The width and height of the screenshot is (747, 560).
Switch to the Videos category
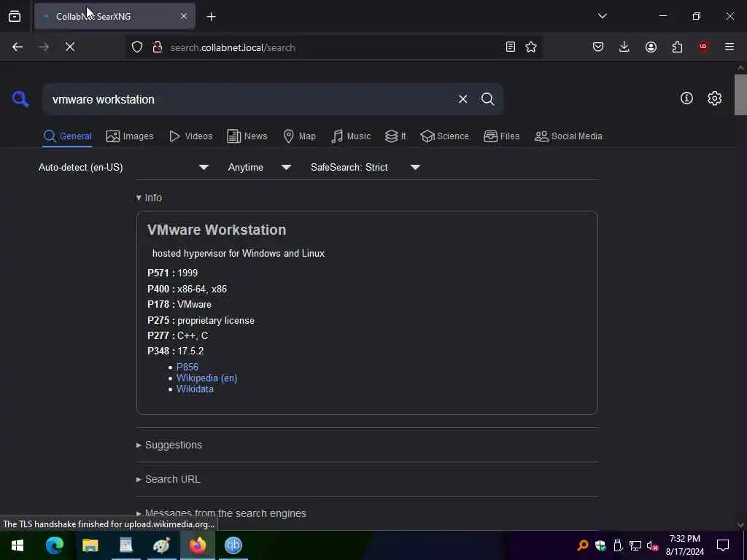190,136
